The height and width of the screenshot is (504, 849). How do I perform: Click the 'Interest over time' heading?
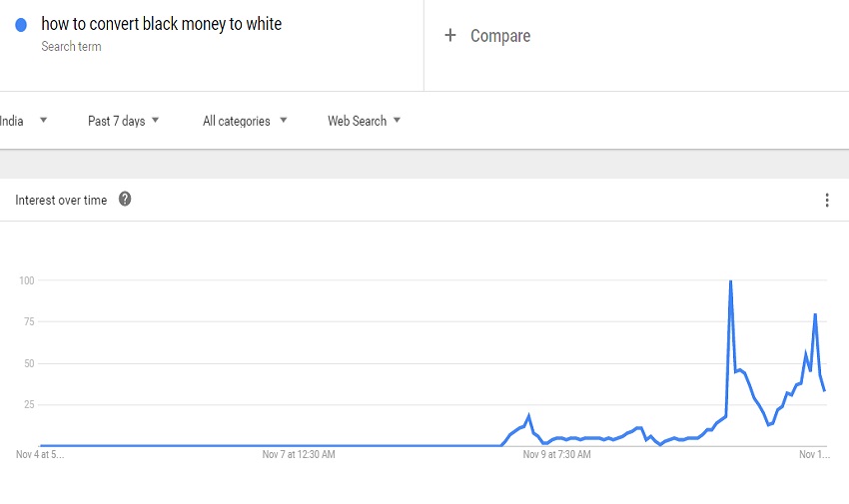click(x=61, y=201)
